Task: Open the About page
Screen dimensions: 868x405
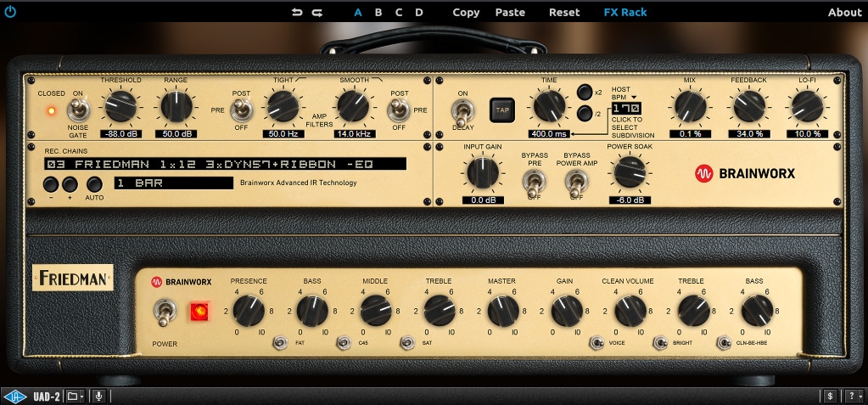Action: [845, 12]
